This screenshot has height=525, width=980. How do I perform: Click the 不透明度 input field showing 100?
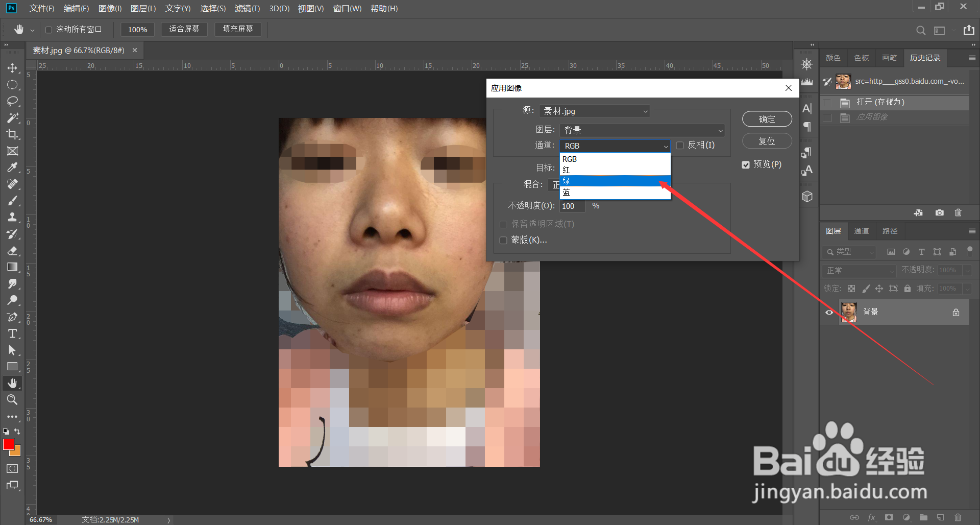point(573,206)
